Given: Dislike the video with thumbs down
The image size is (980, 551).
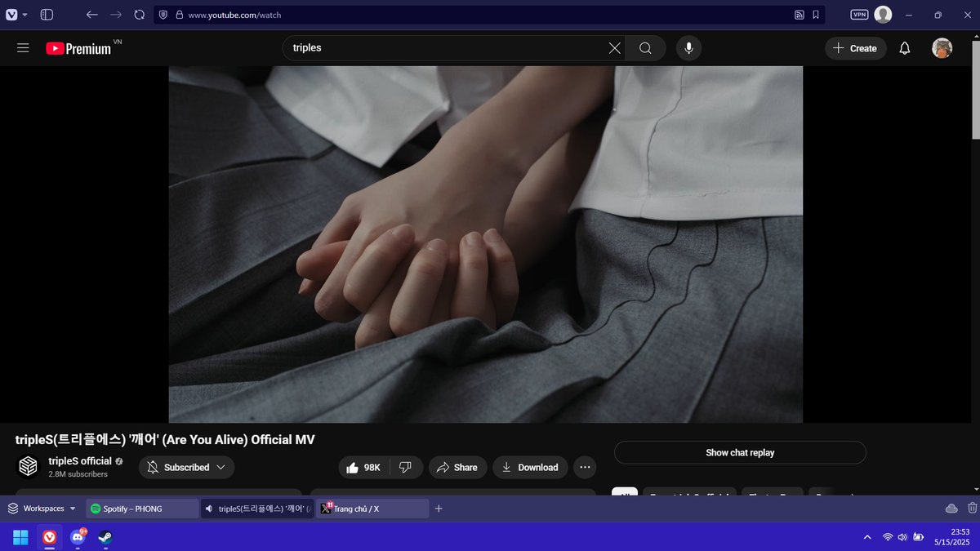Looking at the screenshot, I should [406, 467].
